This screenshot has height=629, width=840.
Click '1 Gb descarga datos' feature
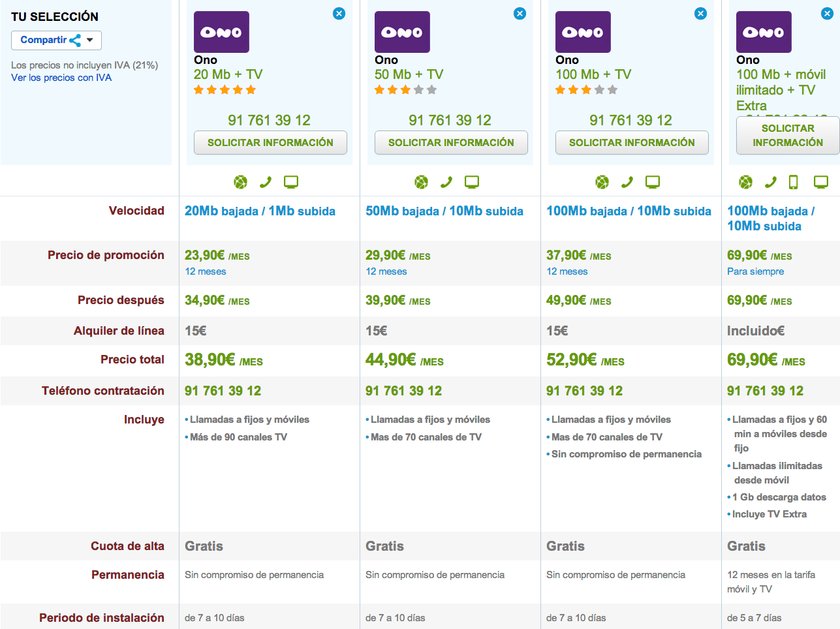(779, 497)
